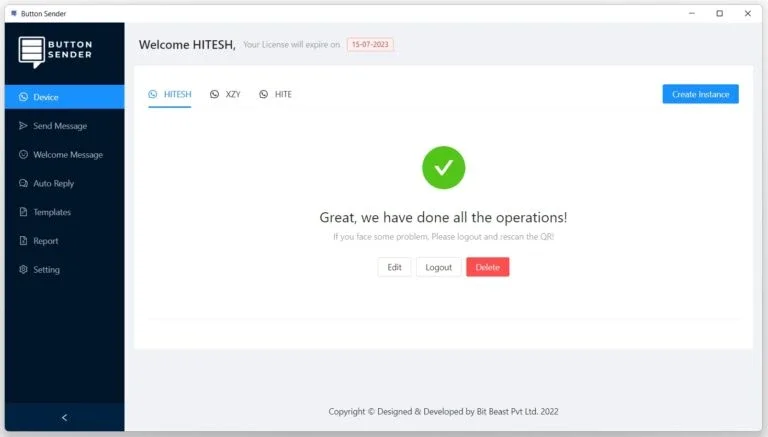Maximize the Button Sender window
This screenshot has width=768, height=437.
coord(720,13)
